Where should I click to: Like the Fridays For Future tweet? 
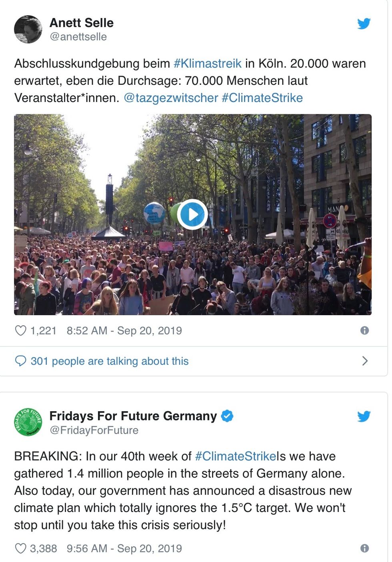pos(20,548)
